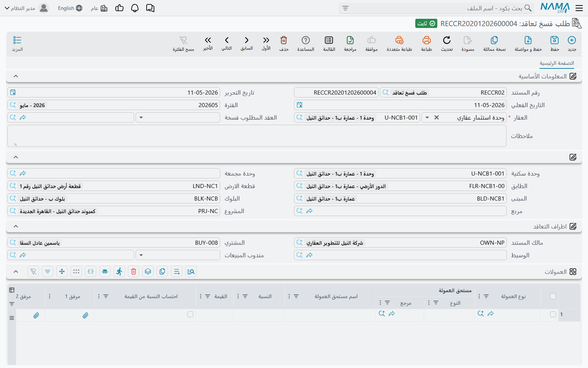The image size is (588, 368).
Task: Open the notifications bell icon
Action: [135, 8]
